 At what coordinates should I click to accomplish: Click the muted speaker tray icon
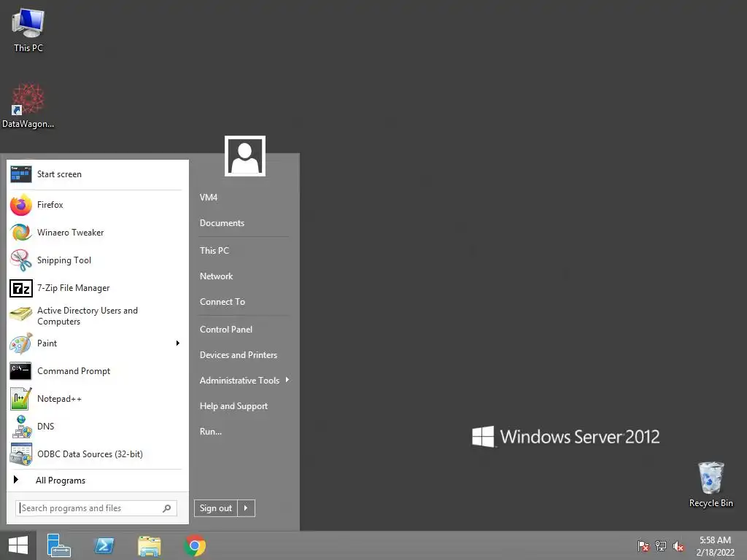678,545
